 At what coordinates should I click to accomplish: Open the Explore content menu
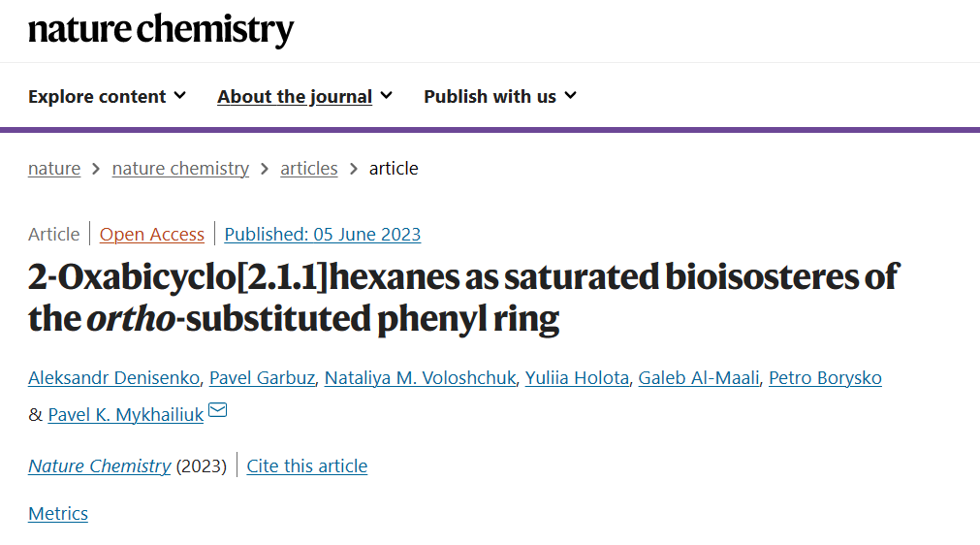tap(107, 96)
